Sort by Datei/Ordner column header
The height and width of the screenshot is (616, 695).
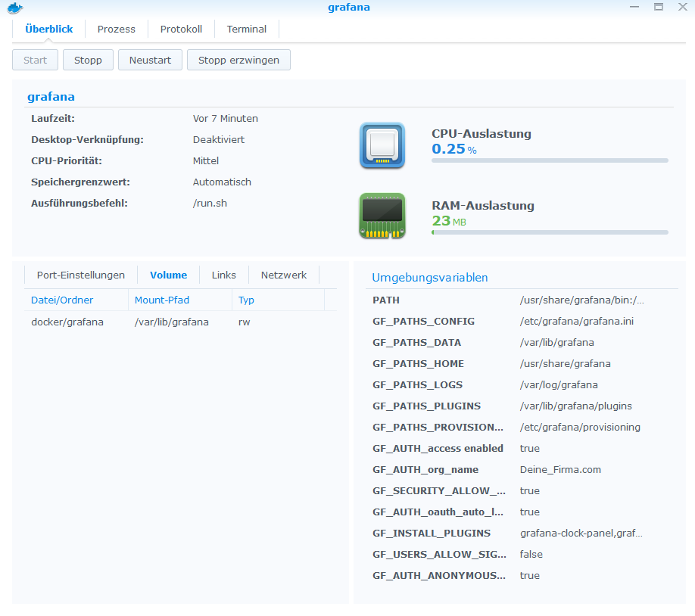coord(76,300)
